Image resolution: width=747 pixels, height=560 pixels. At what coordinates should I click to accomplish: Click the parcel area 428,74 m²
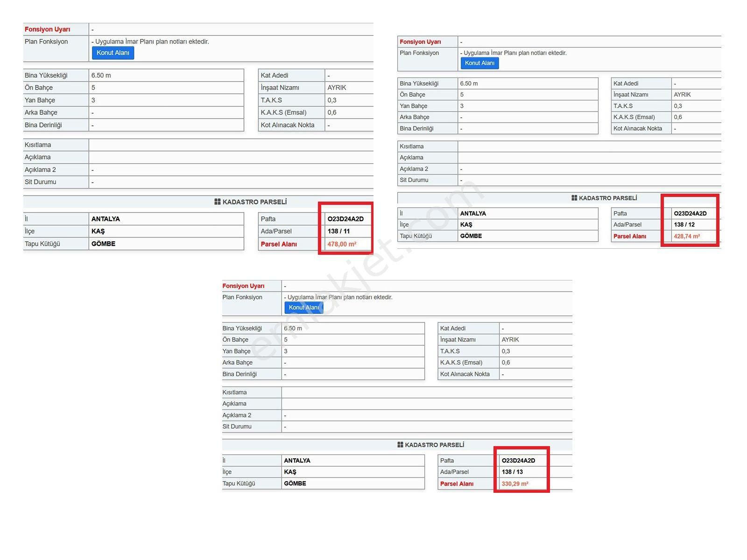coord(687,236)
